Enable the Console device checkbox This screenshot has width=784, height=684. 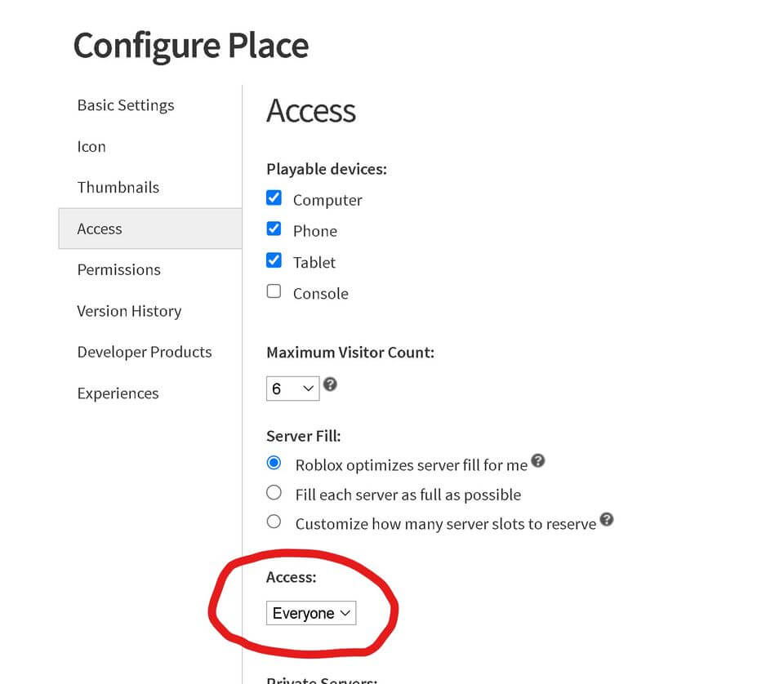point(274,291)
